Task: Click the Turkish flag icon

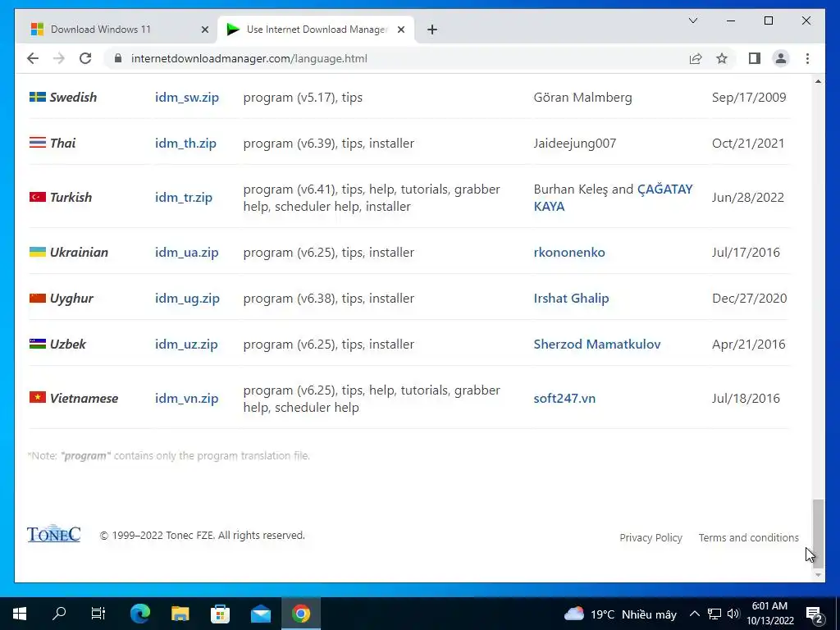Action: point(38,197)
